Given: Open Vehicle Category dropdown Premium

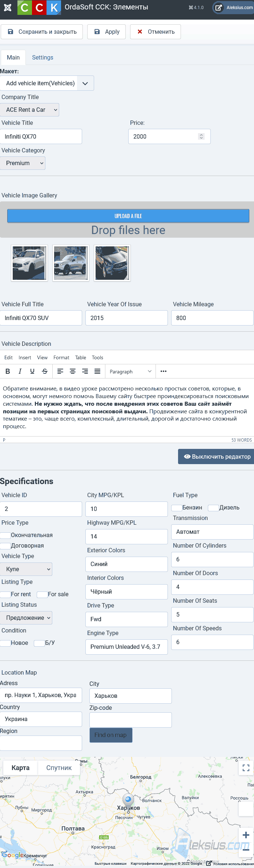Looking at the screenshot, I should tap(23, 163).
